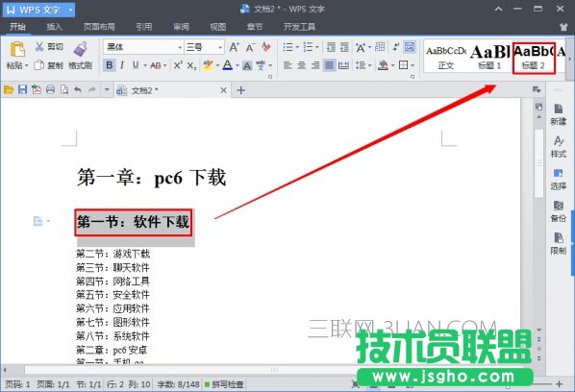
Task: Open highlight color dropdown arrow
Action: click(217, 65)
